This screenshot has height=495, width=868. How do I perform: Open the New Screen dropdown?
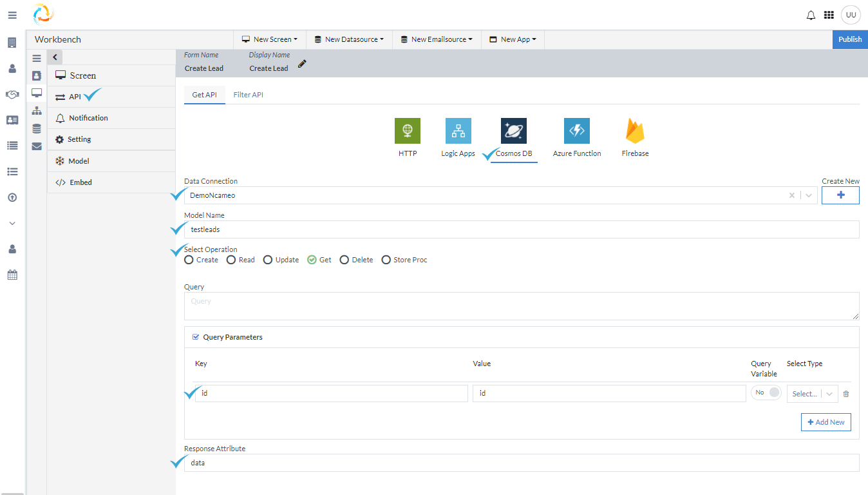(x=269, y=39)
